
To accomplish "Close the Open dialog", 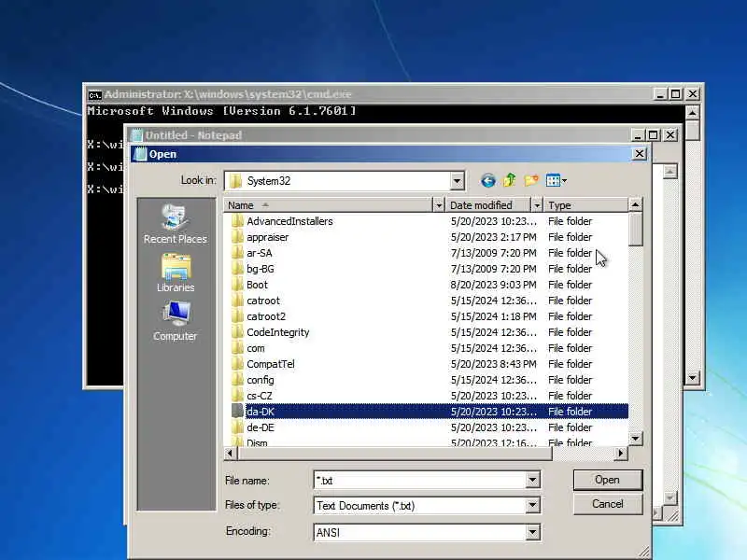I will pyautogui.click(x=639, y=154).
